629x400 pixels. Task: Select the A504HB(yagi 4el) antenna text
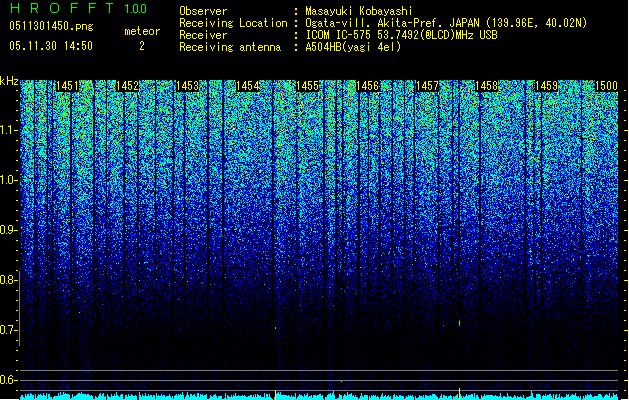[353, 47]
